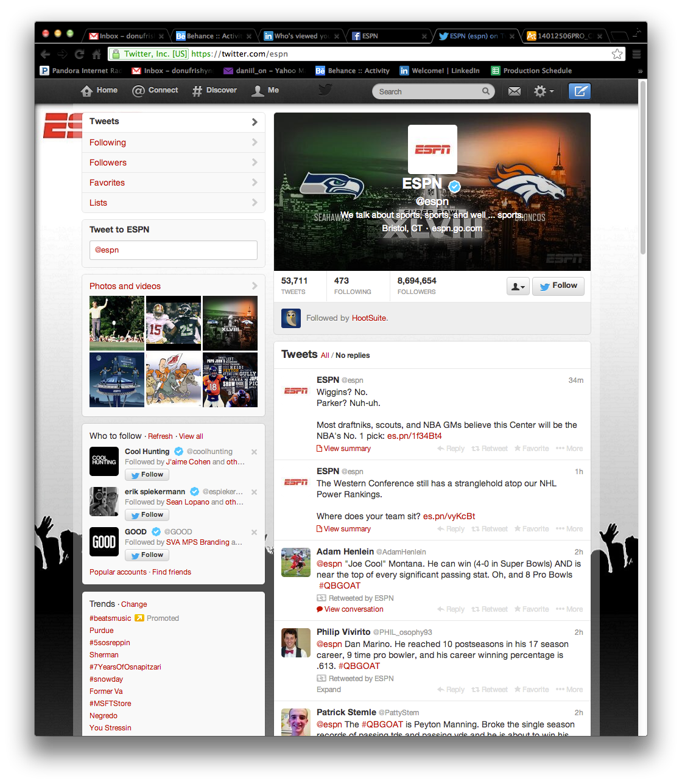This screenshot has height=784, width=682.
Task: Click the compose new tweet icon
Action: pos(580,91)
